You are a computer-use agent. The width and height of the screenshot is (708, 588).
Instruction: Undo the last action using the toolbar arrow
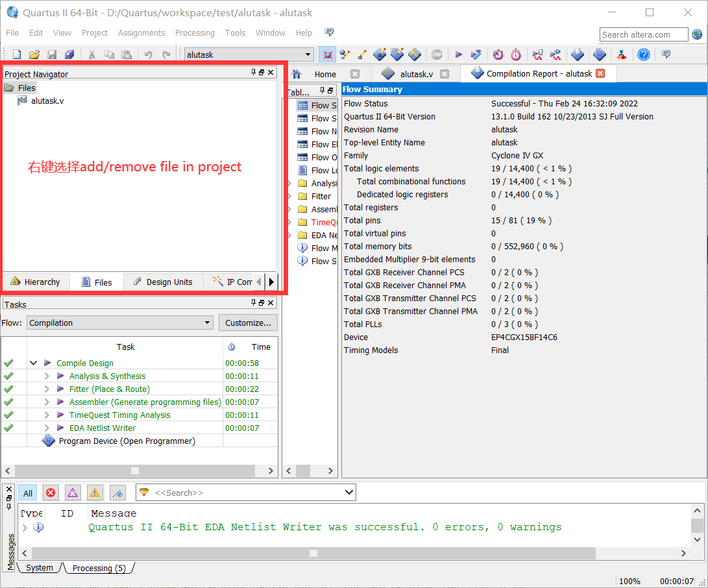[x=148, y=55]
